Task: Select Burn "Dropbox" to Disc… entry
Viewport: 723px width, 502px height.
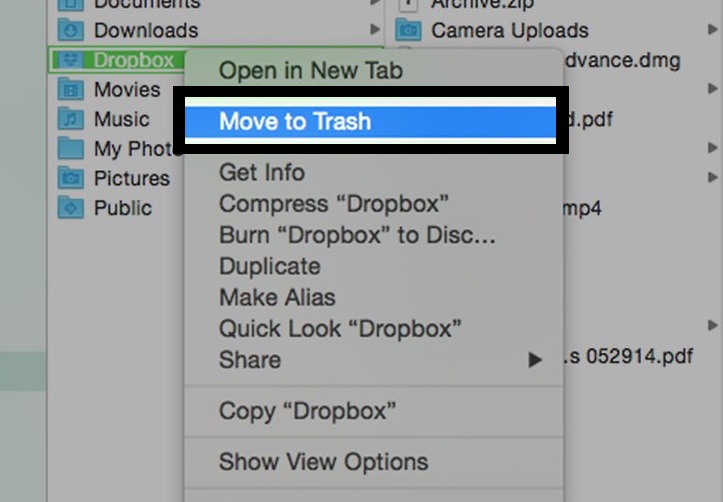Action: pos(357,235)
